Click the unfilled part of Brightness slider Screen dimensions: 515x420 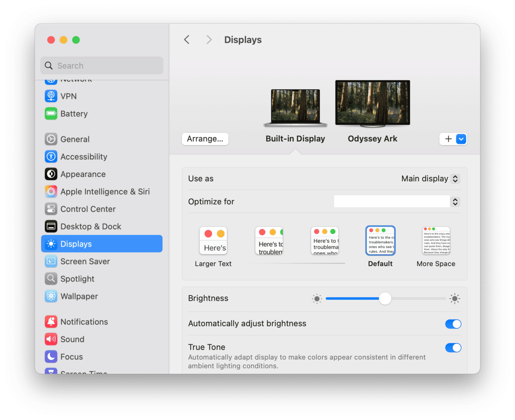point(418,299)
